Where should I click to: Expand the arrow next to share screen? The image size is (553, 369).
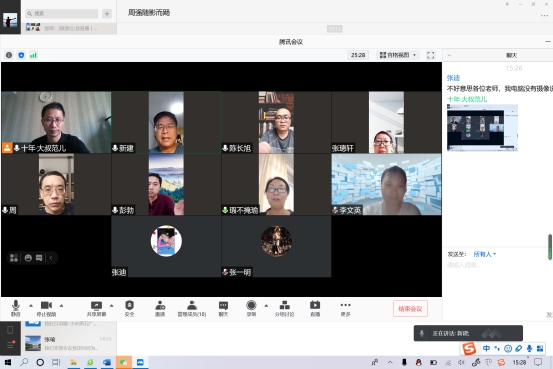point(111,306)
